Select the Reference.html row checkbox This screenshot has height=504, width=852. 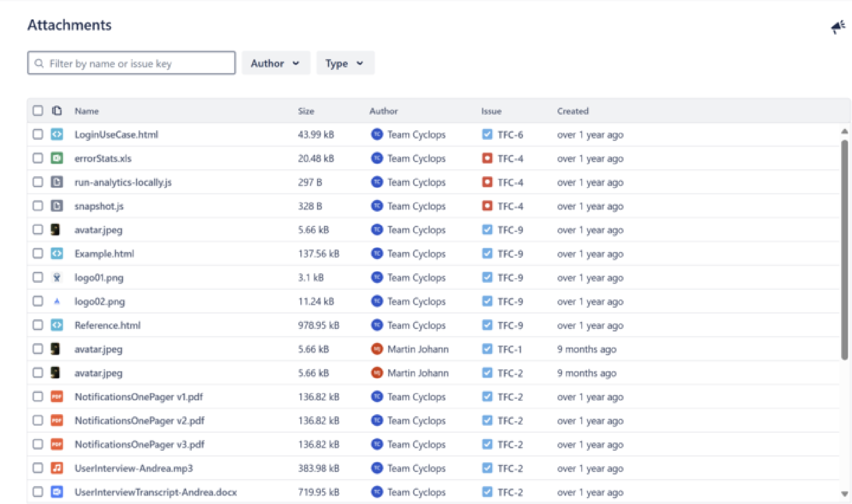[x=38, y=325]
